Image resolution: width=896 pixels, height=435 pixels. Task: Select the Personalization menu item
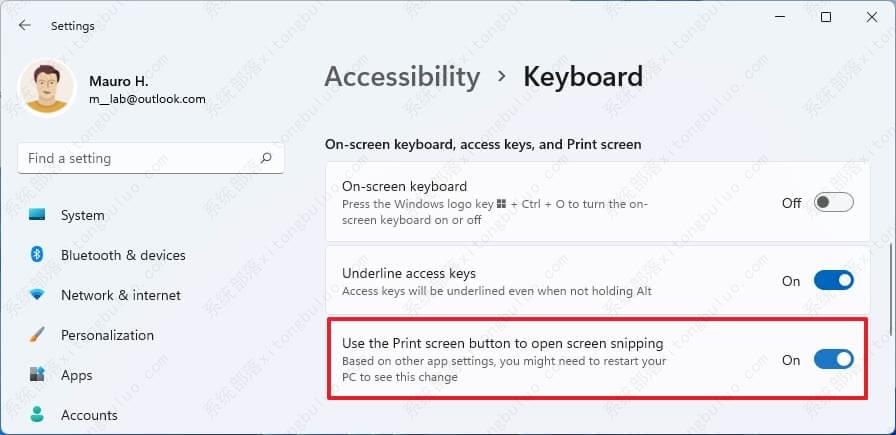click(106, 335)
